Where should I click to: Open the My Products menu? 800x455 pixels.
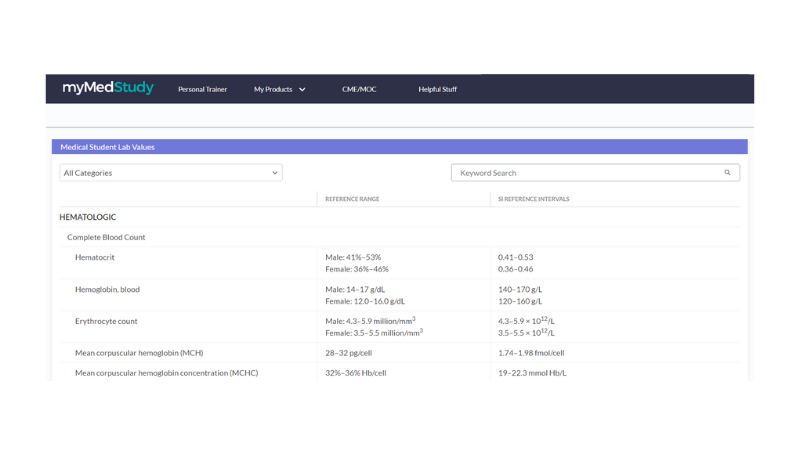(280, 89)
